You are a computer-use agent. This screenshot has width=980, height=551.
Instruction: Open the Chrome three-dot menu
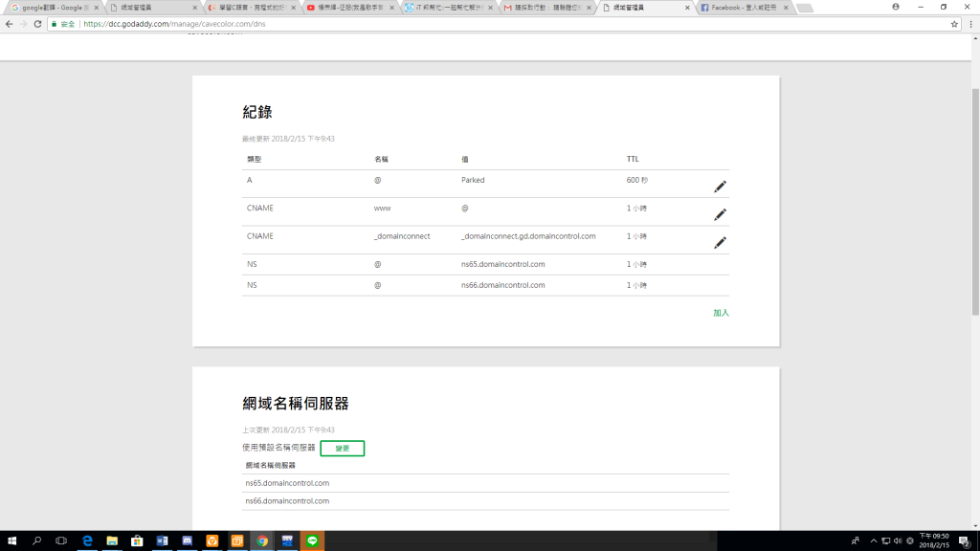[970, 24]
